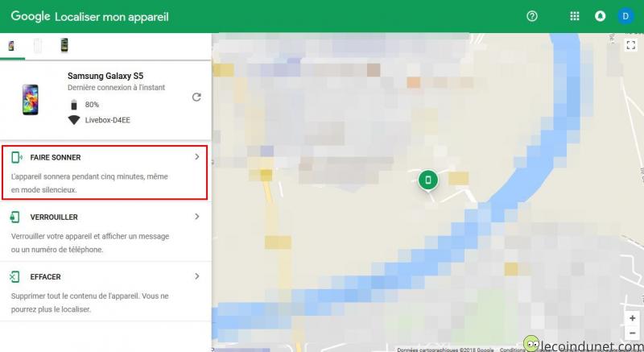Click the Faire sonner description text

coord(89,183)
